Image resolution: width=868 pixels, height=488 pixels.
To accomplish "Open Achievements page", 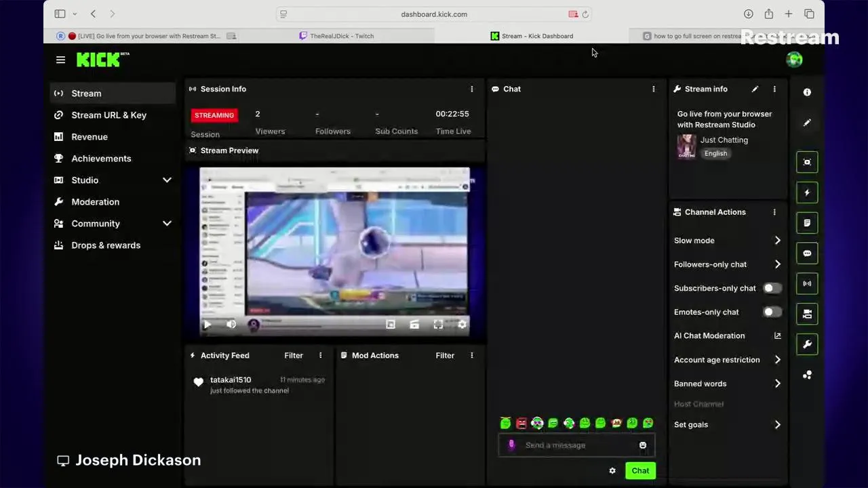I will [113, 159].
